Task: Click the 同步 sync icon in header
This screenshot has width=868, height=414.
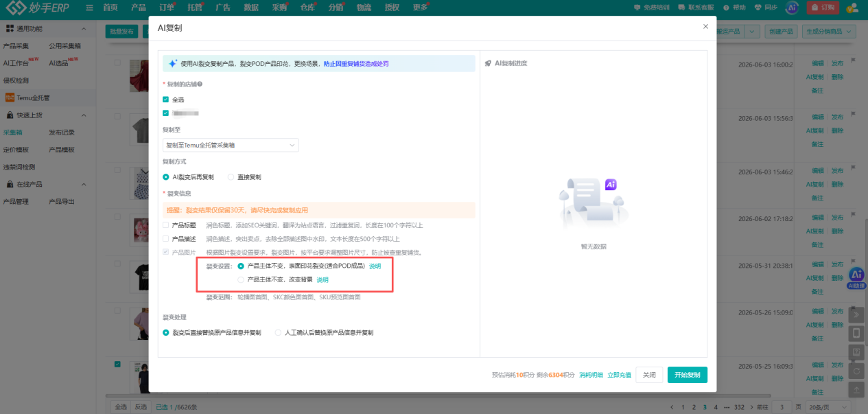Action: [x=758, y=8]
